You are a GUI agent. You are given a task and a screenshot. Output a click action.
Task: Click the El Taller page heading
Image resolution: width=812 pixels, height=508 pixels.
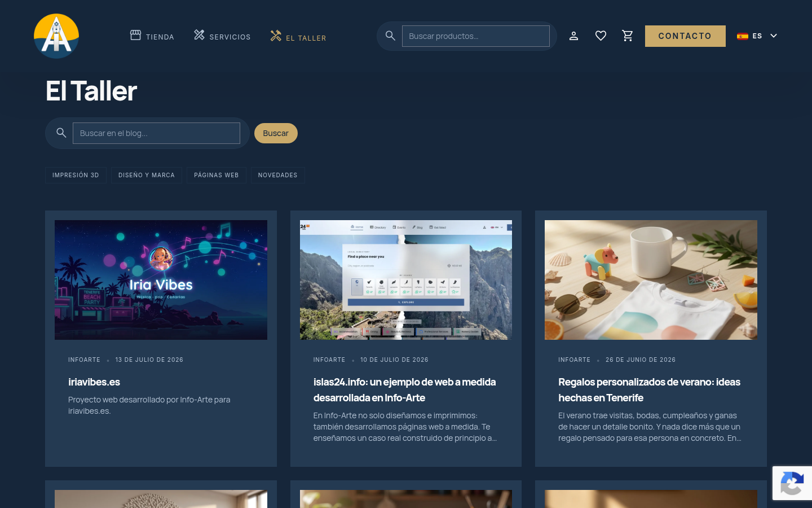[91, 91]
